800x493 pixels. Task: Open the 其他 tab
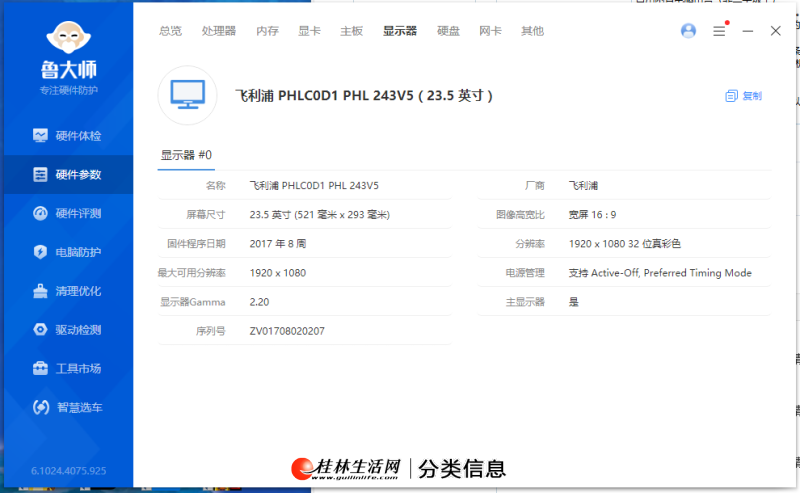[532, 31]
